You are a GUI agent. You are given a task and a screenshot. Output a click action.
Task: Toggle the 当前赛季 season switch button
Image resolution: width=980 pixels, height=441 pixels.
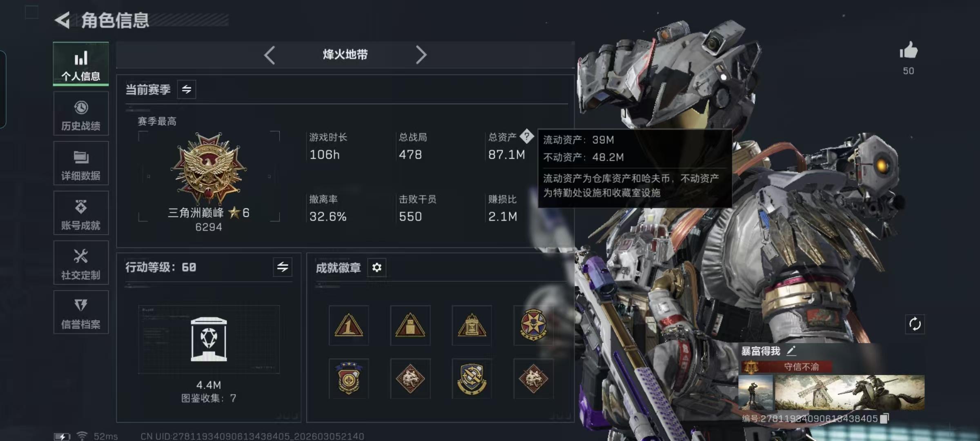click(x=187, y=89)
